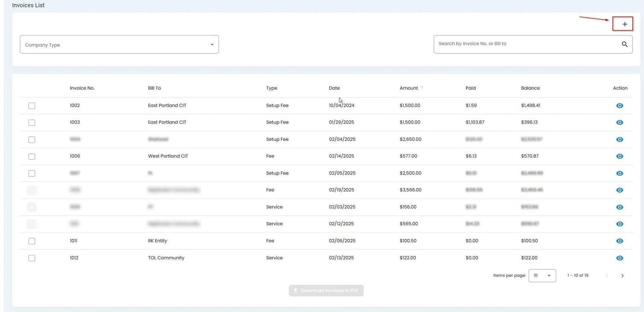Sort by Amount column header
644x312 pixels.
tap(408, 88)
